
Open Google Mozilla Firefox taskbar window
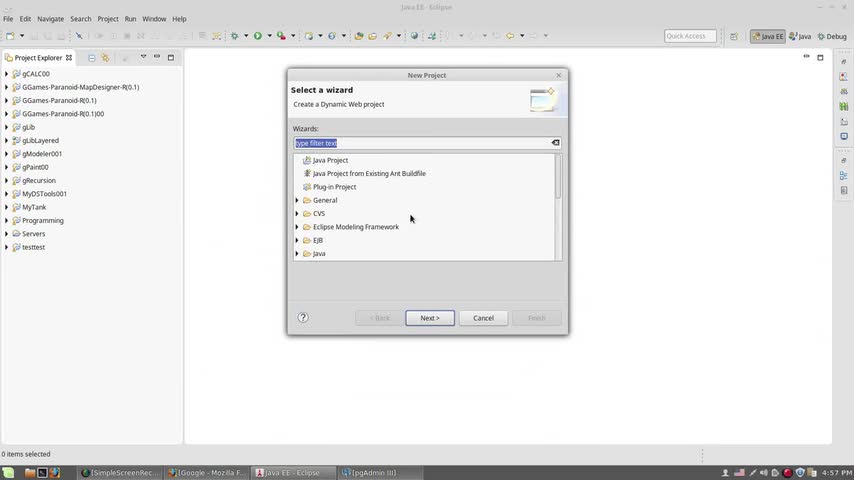point(207,473)
